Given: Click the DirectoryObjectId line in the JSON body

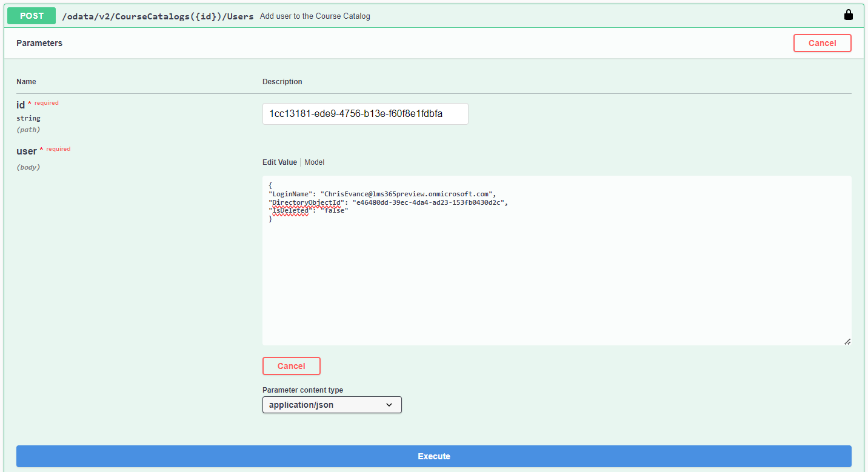Looking at the screenshot, I should [x=388, y=202].
